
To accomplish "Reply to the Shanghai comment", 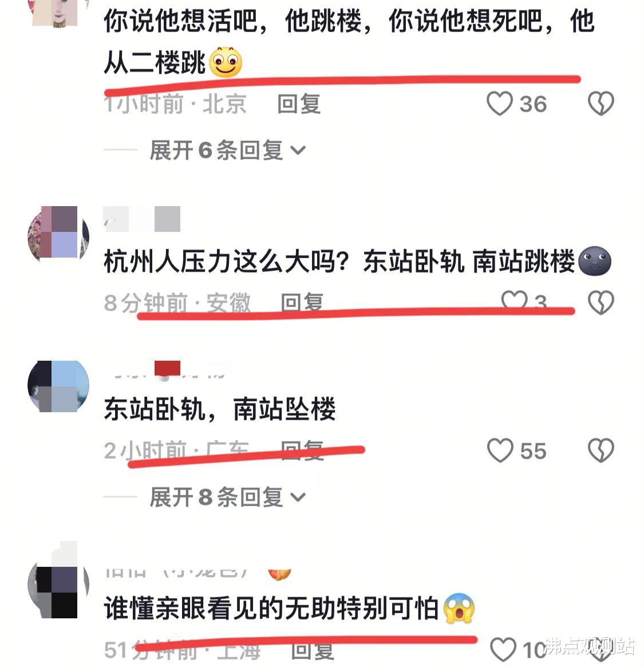I will pyautogui.click(x=312, y=651).
